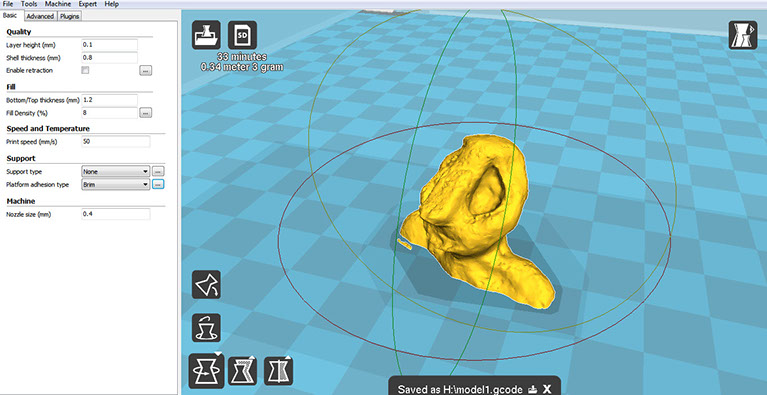Image resolution: width=767 pixels, height=395 pixels.
Task: Select the Lay flat tool icon
Action: point(206,285)
